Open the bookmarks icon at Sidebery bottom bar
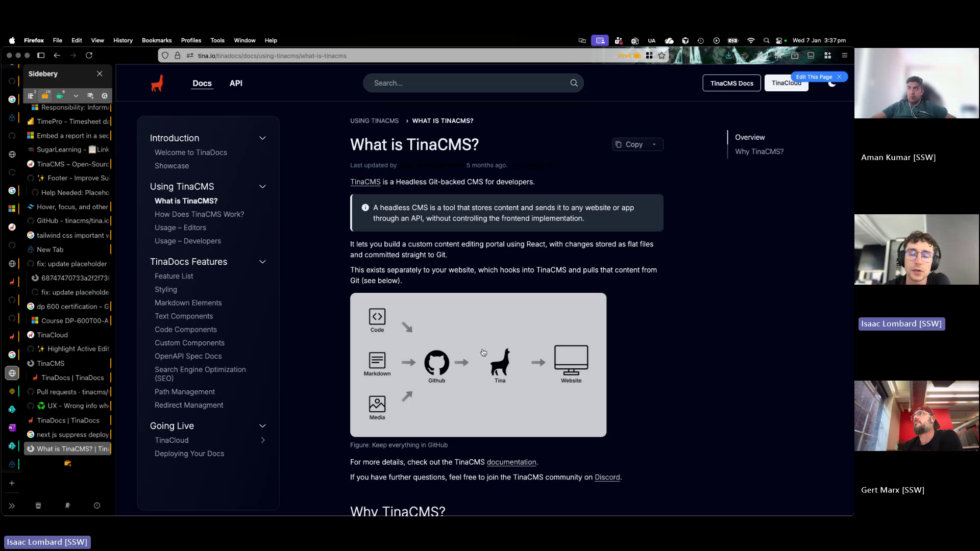 (67, 506)
